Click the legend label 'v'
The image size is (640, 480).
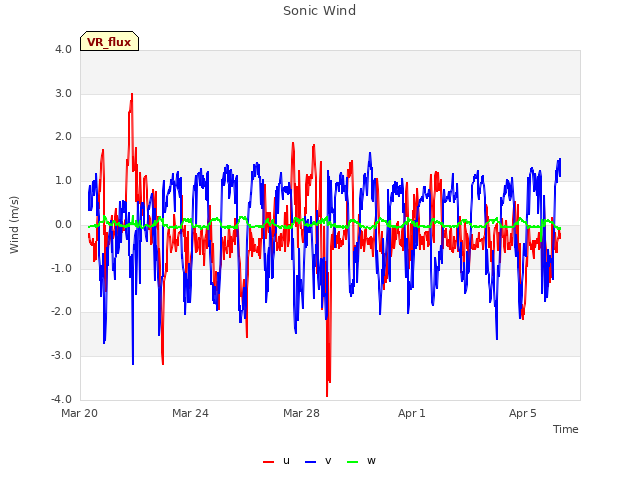tap(328, 461)
